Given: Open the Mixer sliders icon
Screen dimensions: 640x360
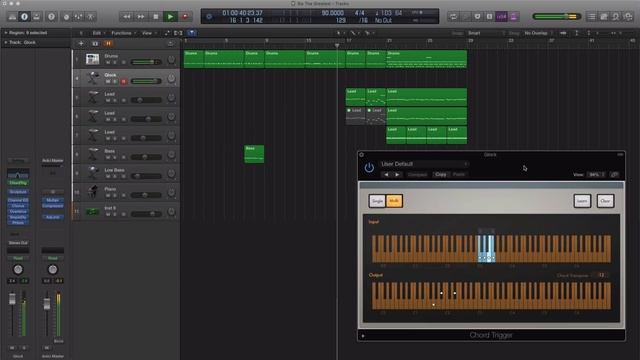Looking at the screenshot, I should coord(78,17).
